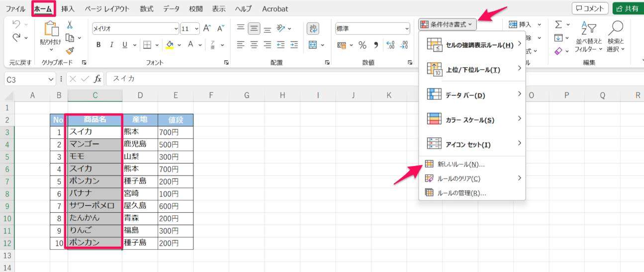
Task: Apply the yellow fill color bucket
Action: (170, 45)
